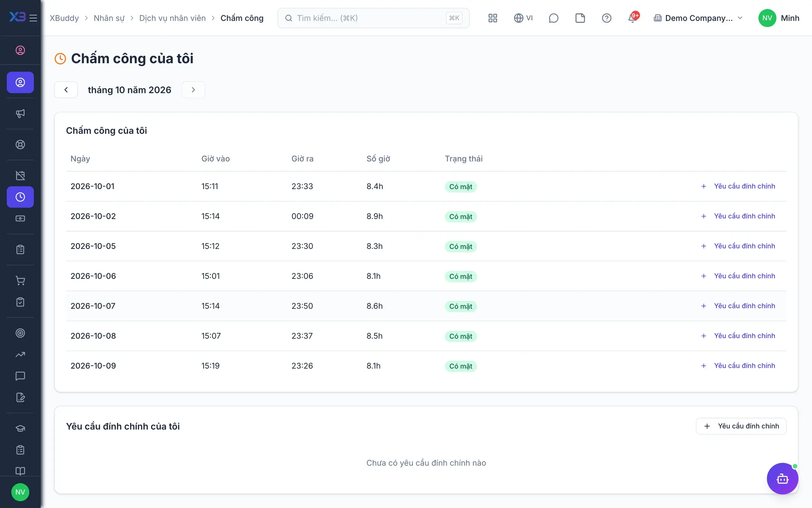The height and width of the screenshot is (508, 812).
Task: Click the Trạng thái column header
Action: (464, 158)
